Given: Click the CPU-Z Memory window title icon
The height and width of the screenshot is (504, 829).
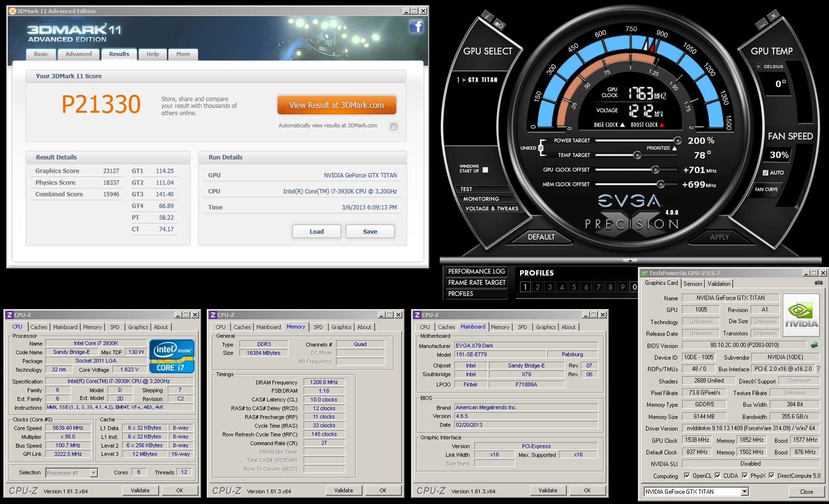Looking at the screenshot, I should click(x=213, y=315).
